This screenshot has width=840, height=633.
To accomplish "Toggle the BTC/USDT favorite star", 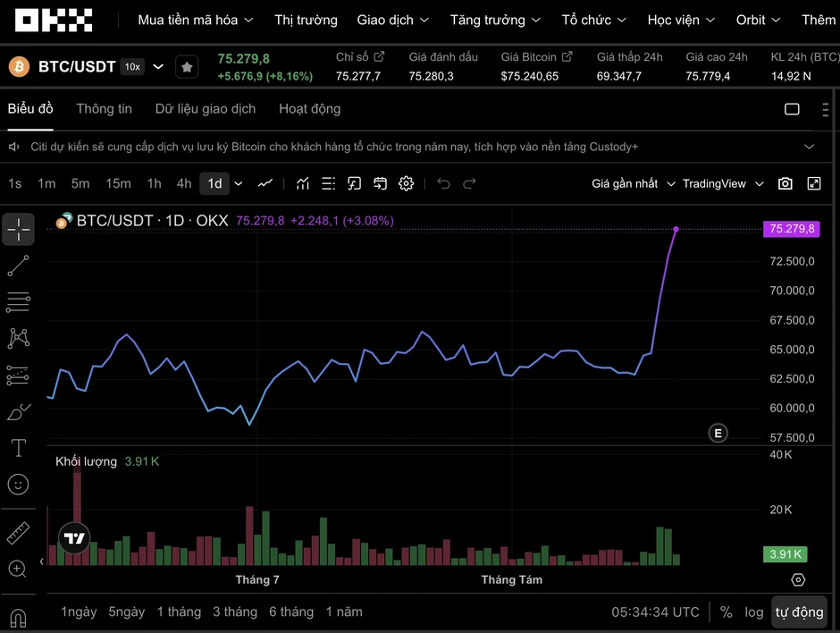I will pos(187,67).
